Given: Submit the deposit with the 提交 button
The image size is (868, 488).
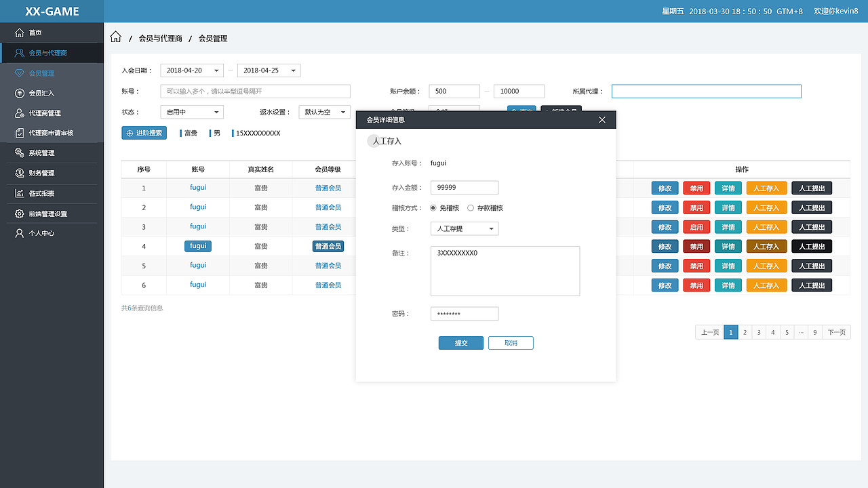Looking at the screenshot, I should [x=461, y=343].
